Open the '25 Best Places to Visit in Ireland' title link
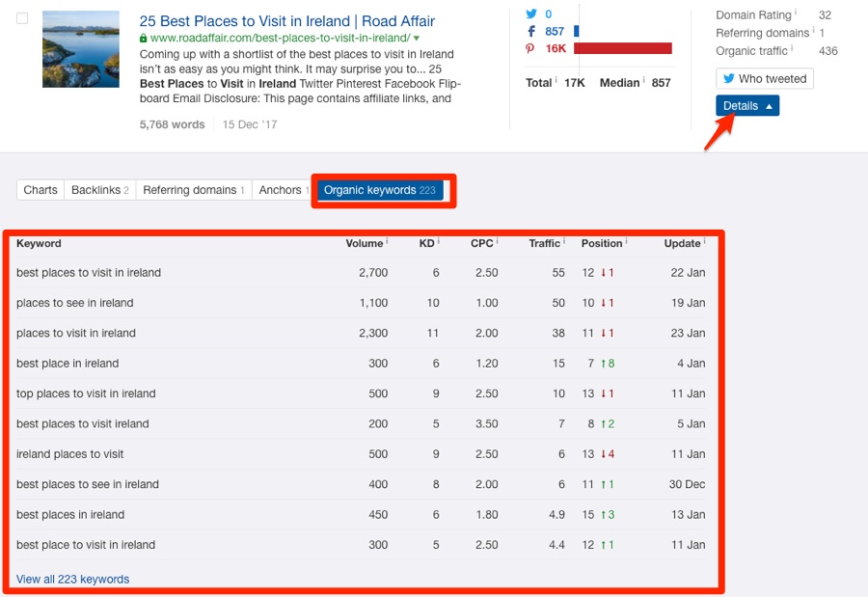Screen dimensions: 868x597 (286, 21)
